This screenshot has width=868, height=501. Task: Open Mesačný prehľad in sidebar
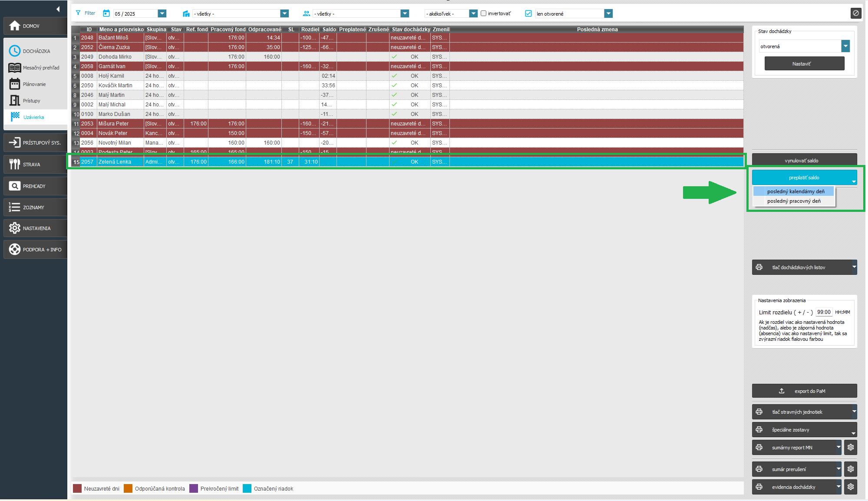[x=41, y=68]
